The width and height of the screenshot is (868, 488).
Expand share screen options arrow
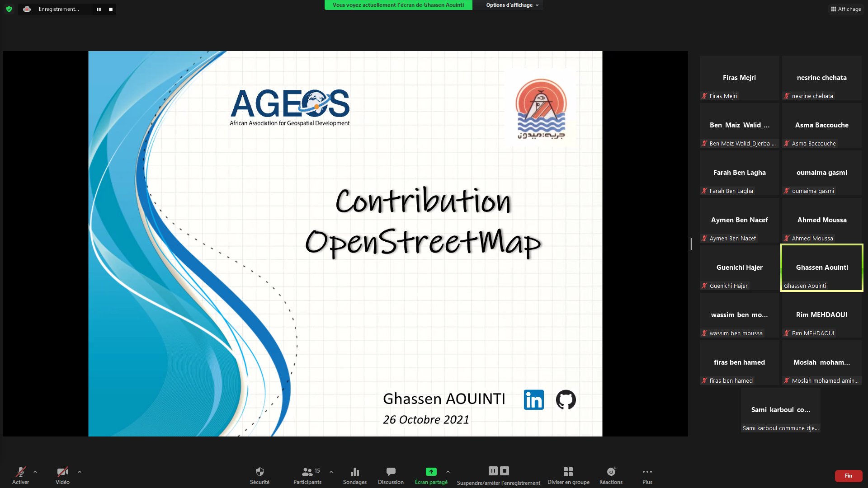coord(448,472)
